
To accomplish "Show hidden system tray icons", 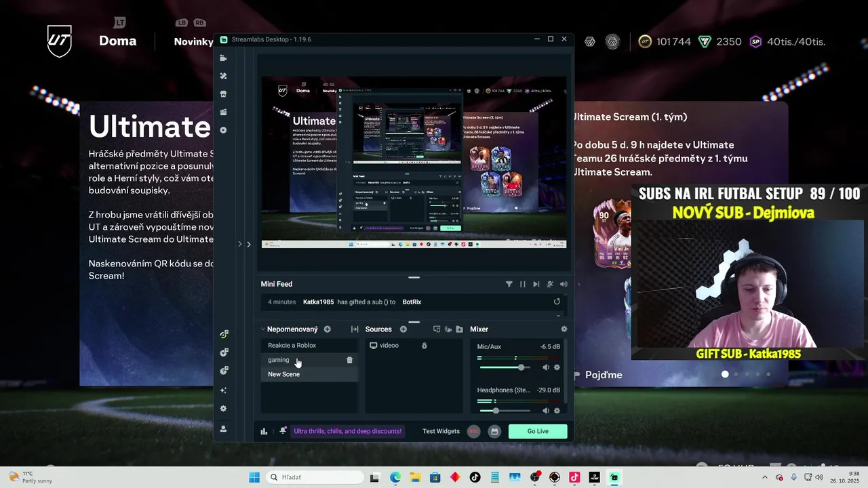I will click(x=765, y=477).
